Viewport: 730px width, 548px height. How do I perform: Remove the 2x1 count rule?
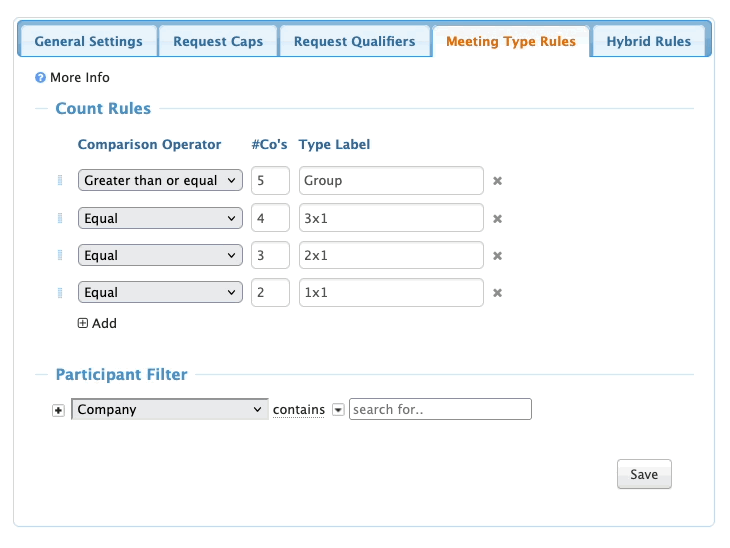click(x=497, y=256)
